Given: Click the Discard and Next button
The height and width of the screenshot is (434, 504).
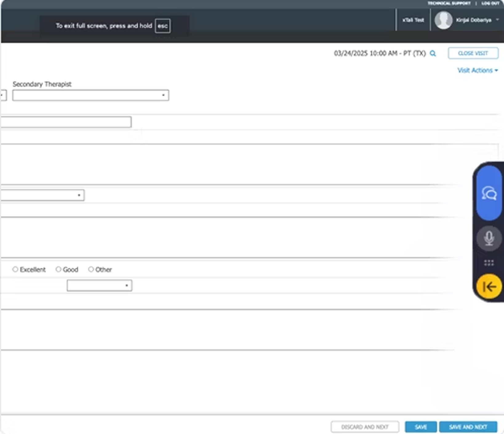Looking at the screenshot, I should (365, 427).
